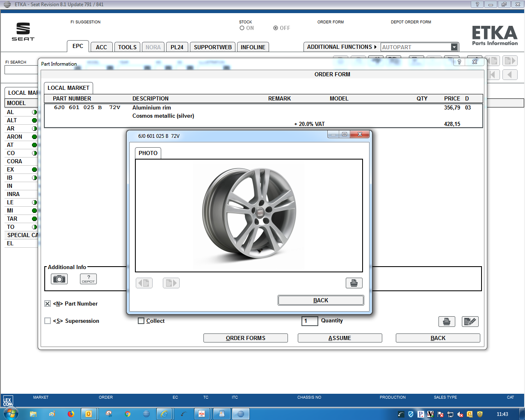Click the FI SEARCH input field
Screen dimensions: 525x420
(21, 70)
